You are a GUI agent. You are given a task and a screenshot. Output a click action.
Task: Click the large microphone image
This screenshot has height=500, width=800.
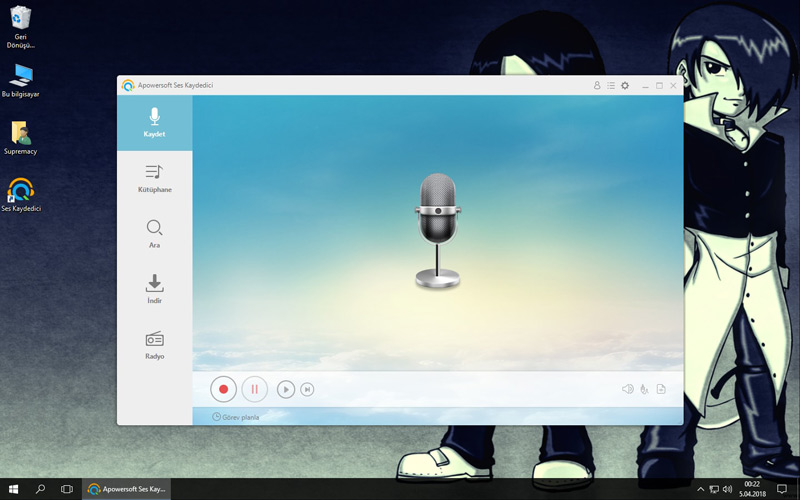point(438,231)
